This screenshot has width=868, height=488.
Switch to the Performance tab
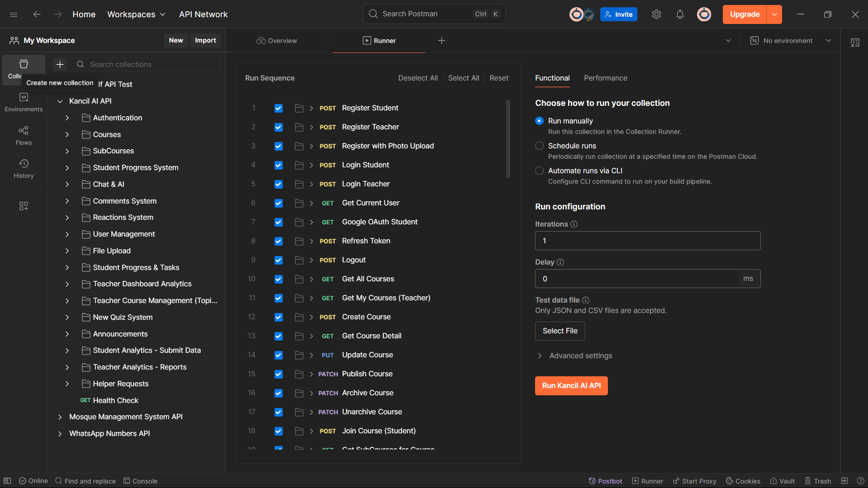pyautogui.click(x=605, y=78)
